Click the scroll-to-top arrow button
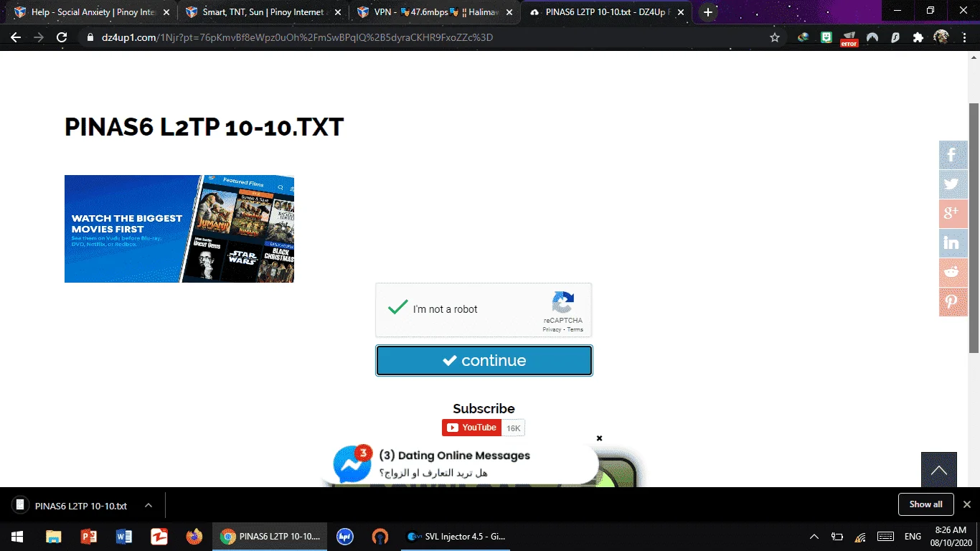 pyautogui.click(x=939, y=470)
